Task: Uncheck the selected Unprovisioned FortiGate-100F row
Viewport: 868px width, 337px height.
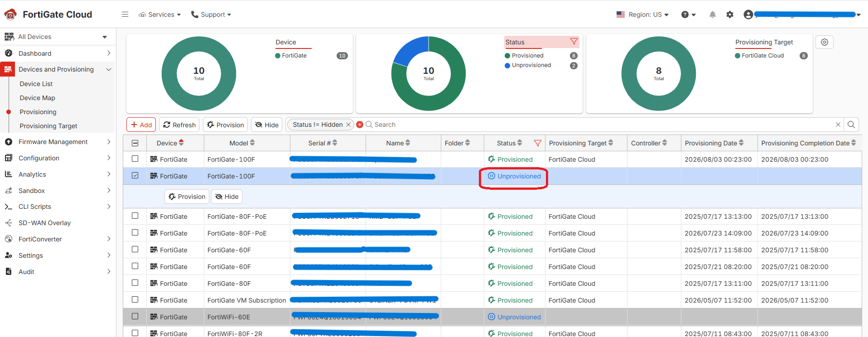Action: pos(135,175)
